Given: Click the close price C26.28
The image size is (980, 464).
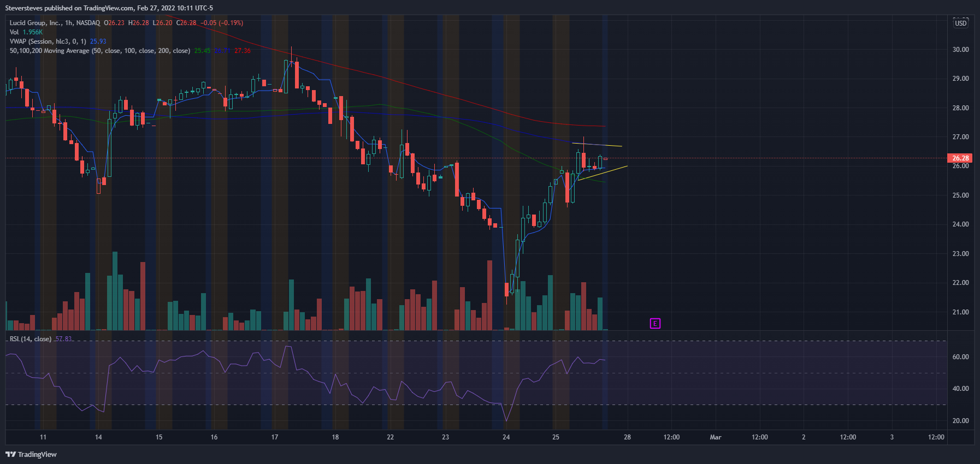Looking at the screenshot, I should 186,23.
